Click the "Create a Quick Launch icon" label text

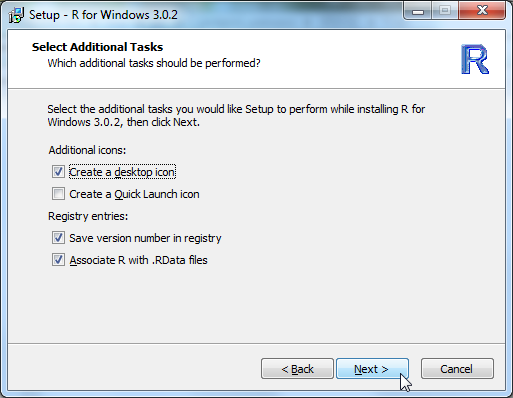[x=134, y=194]
